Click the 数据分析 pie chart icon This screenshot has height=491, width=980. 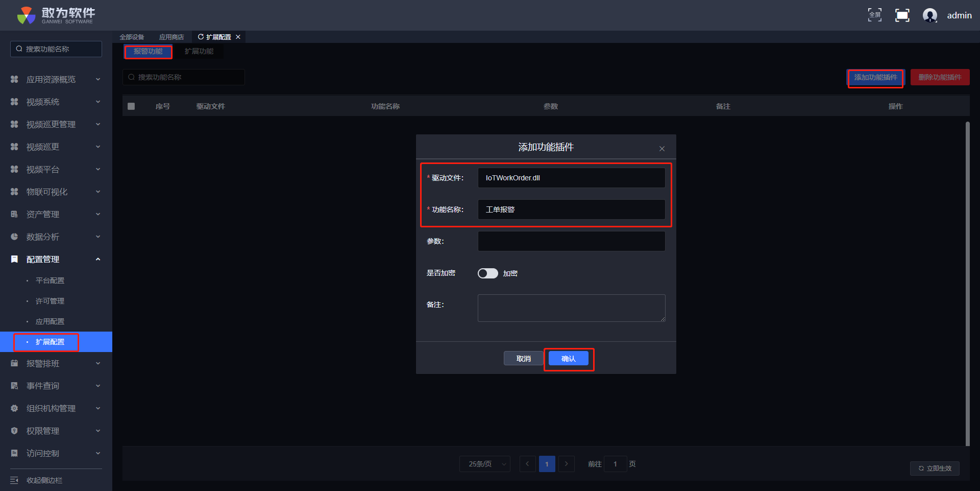pyautogui.click(x=14, y=237)
